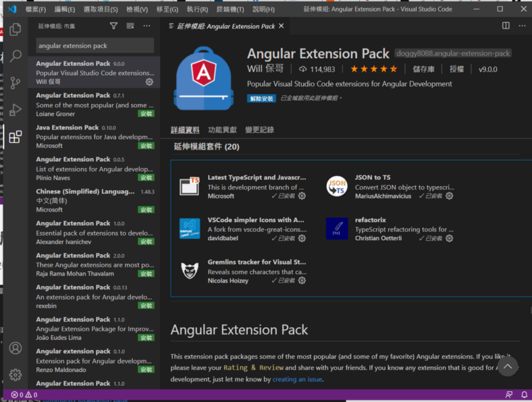Viewport: 532px width, 402px height.
Task: Open the 檢視(V) menu
Action: 137,9
